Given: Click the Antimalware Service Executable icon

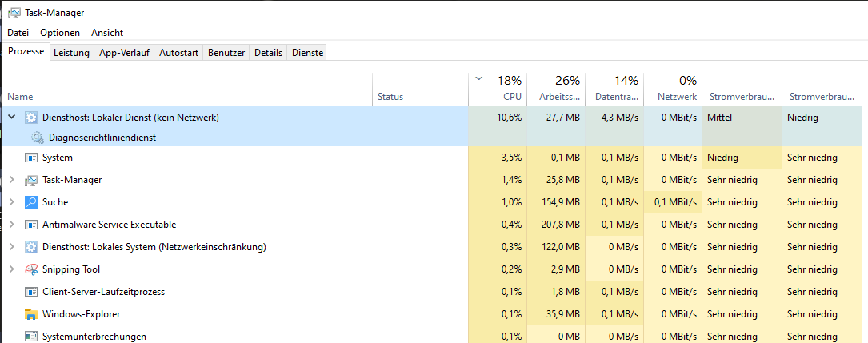Looking at the screenshot, I should click(x=31, y=225).
